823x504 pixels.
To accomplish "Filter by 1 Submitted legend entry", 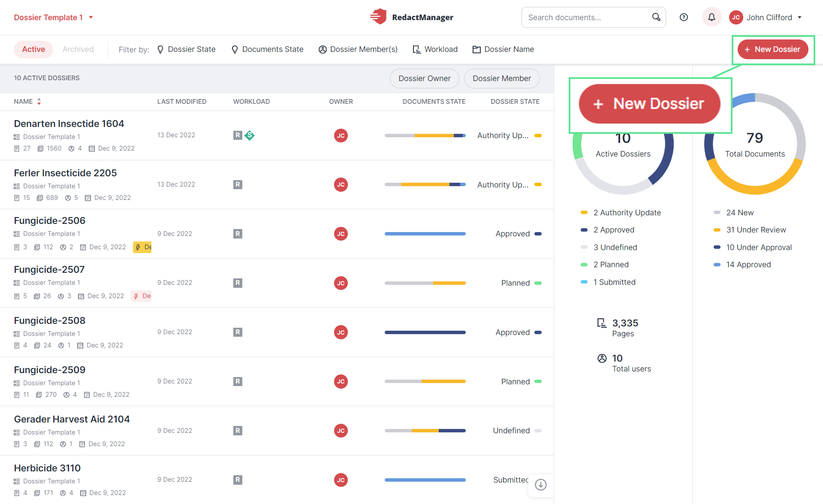I will [x=608, y=282].
